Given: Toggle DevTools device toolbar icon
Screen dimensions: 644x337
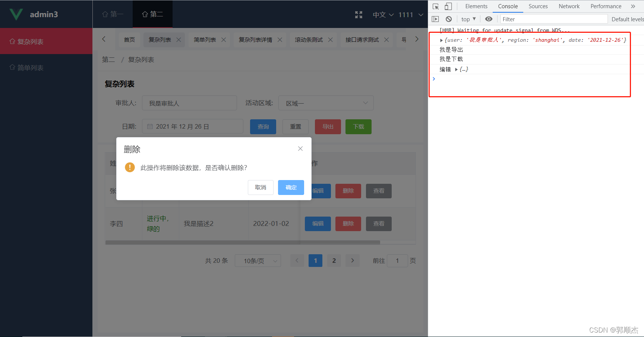Looking at the screenshot, I should pos(448,6).
